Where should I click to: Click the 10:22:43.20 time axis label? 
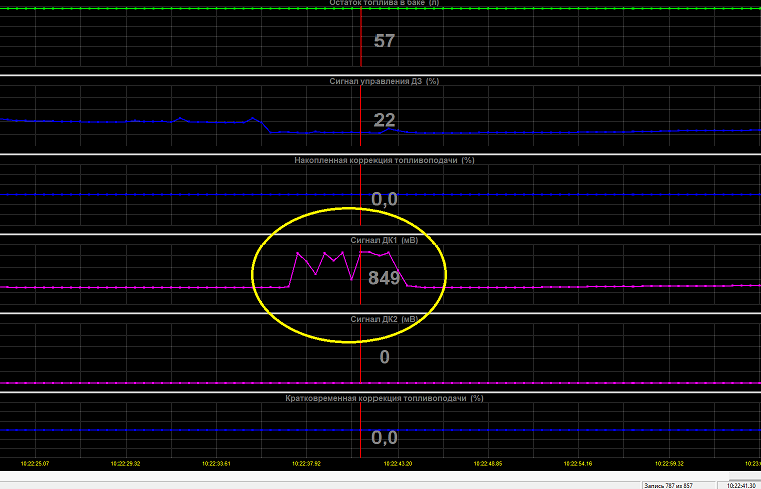(398, 464)
